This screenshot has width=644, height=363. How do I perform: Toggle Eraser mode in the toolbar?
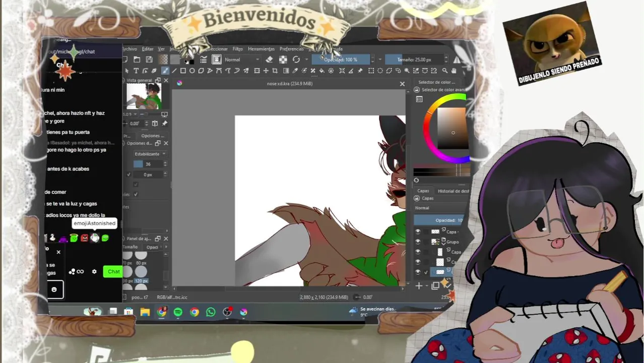(270, 59)
